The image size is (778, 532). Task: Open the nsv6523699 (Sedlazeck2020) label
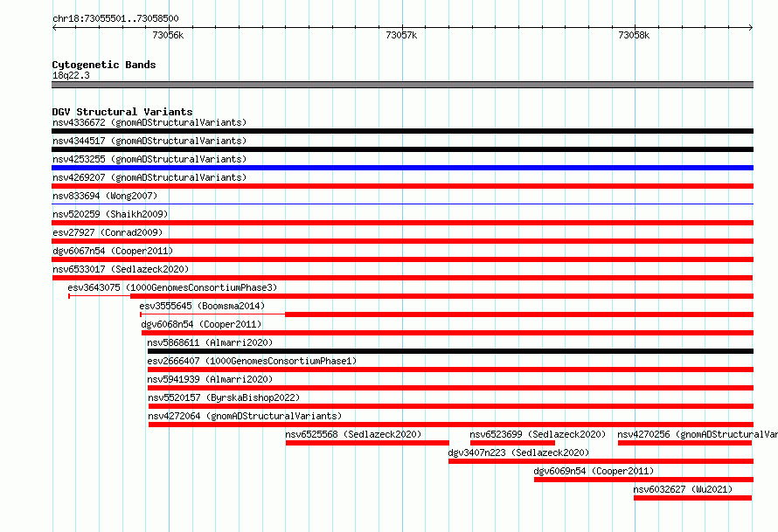tap(538, 434)
